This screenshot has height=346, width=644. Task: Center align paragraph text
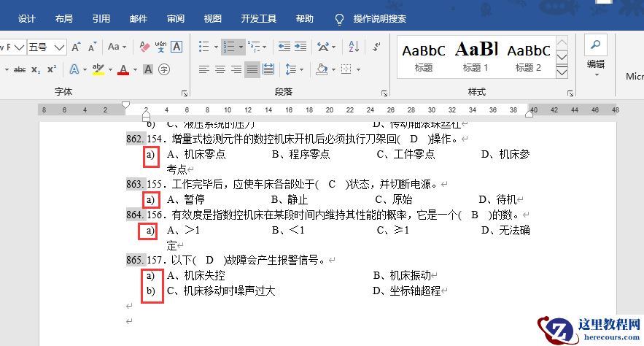click(x=220, y=69)
